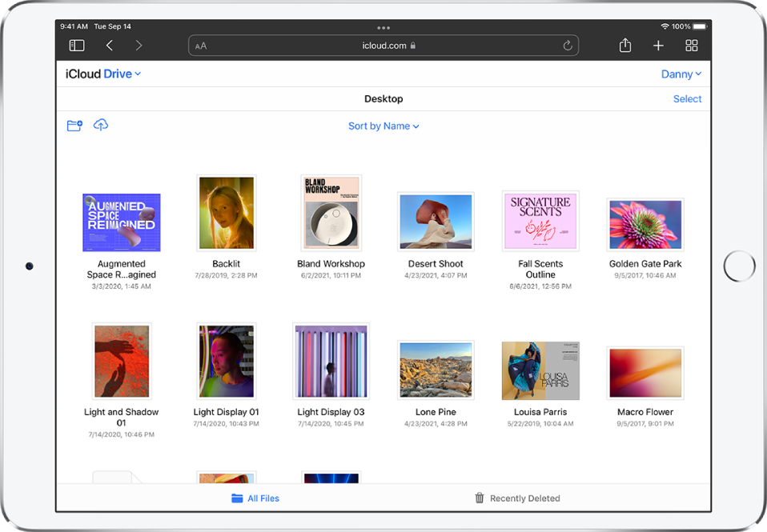Click the 'Lone Pine' file name

[x=436, y=412]
